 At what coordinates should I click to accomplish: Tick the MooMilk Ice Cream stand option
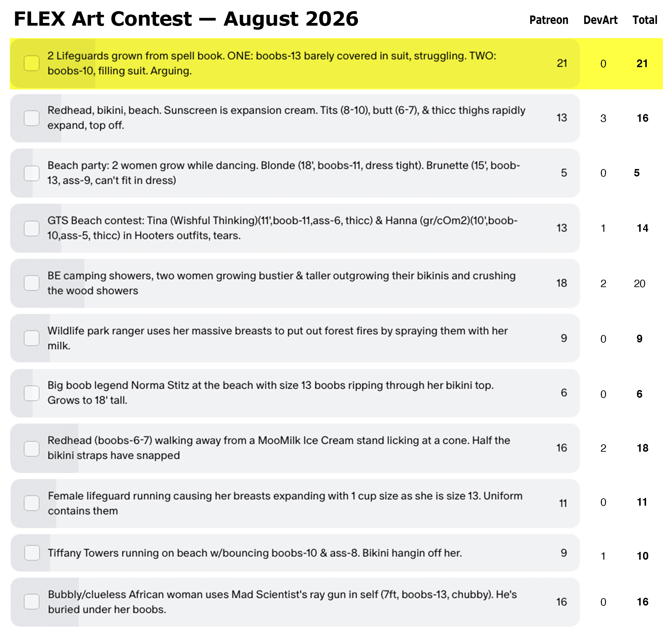coord(31,449)
